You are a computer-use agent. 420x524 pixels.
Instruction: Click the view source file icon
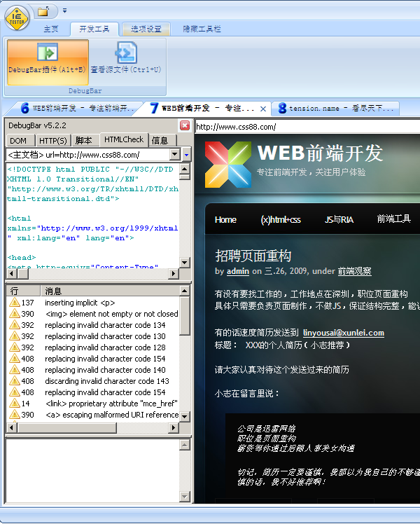[126, 53]
